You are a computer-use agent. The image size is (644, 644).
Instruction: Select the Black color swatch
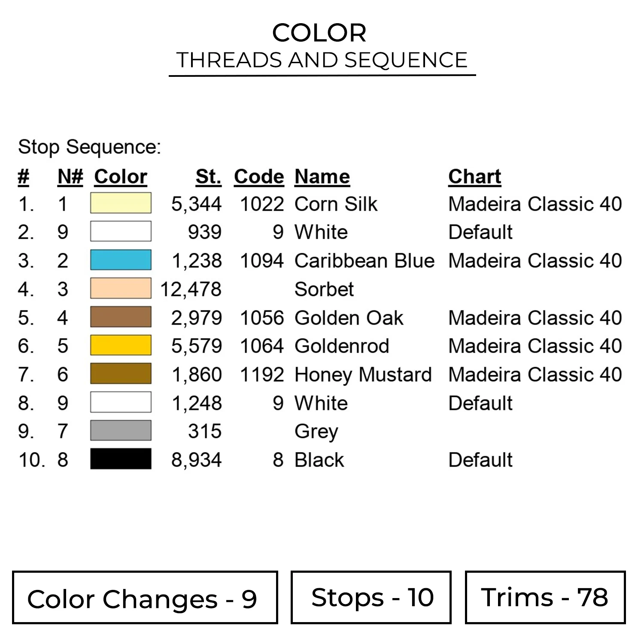121,459
